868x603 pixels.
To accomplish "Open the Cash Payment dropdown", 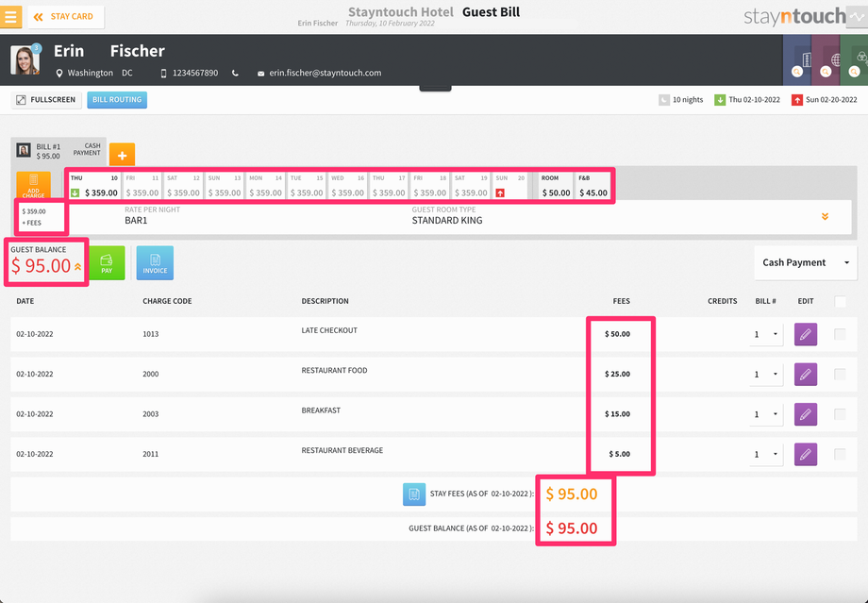I will [x=806, y=262].
